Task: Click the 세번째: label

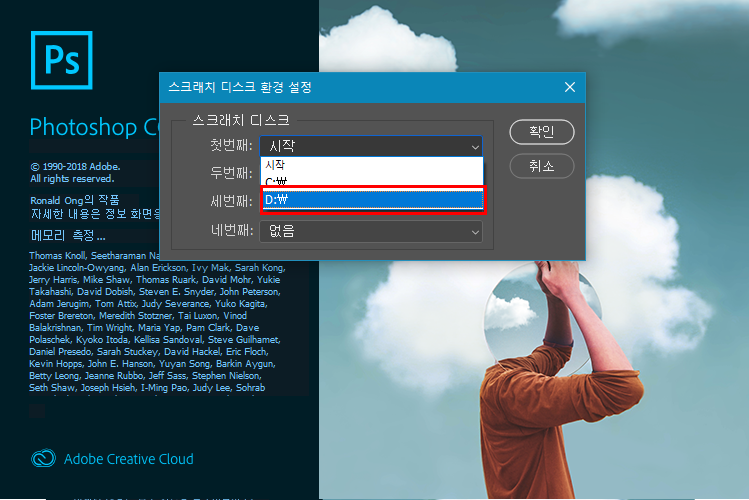Action: [231, 201]
